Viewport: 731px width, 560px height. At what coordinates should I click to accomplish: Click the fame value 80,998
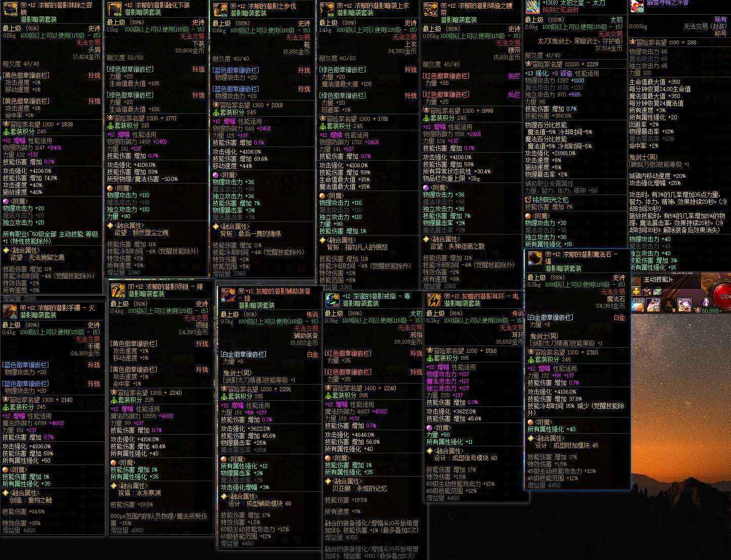coord(710,311)
